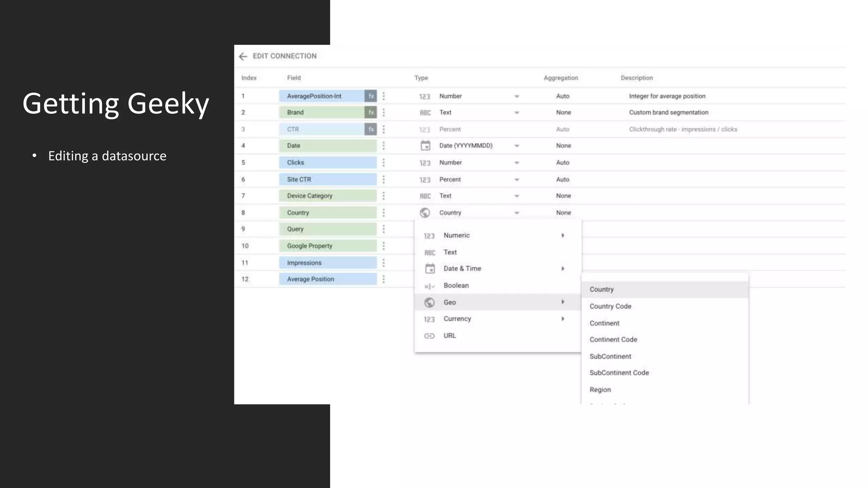Open more options for Country field
This screenshot has height=488, width=868.
coord(384,213)
